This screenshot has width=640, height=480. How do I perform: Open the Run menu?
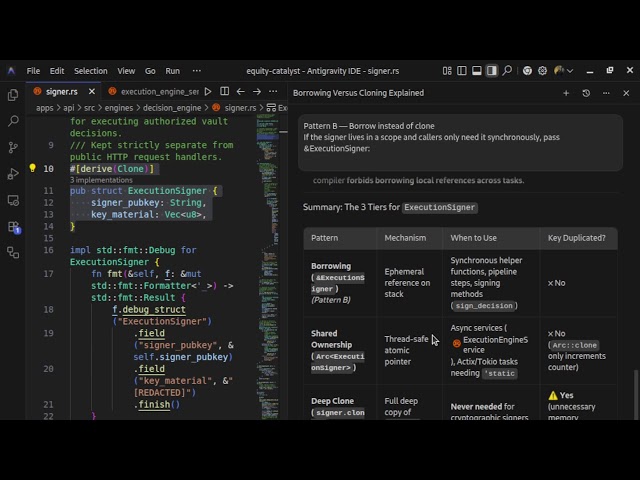point(172,71)
